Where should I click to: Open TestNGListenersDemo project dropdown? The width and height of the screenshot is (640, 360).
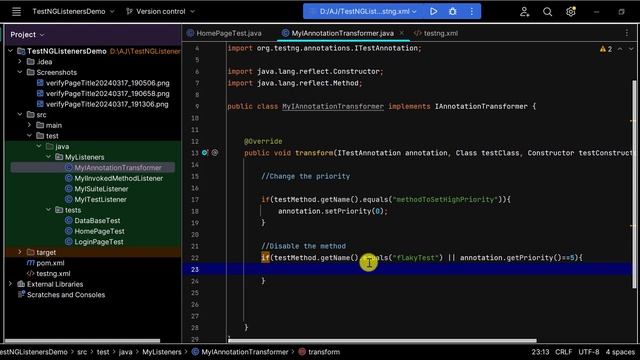coord(73,11)
